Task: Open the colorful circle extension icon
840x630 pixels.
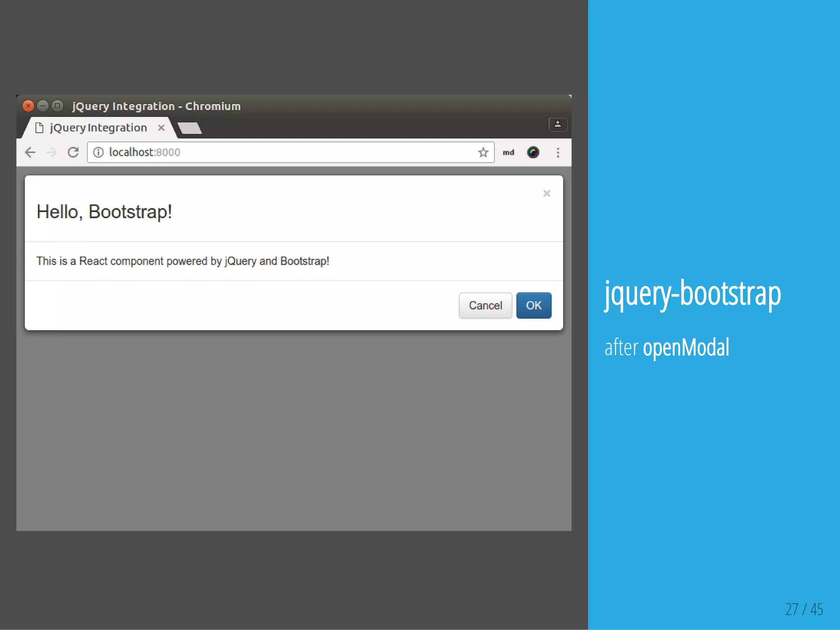Action: [x=533, y=153]
